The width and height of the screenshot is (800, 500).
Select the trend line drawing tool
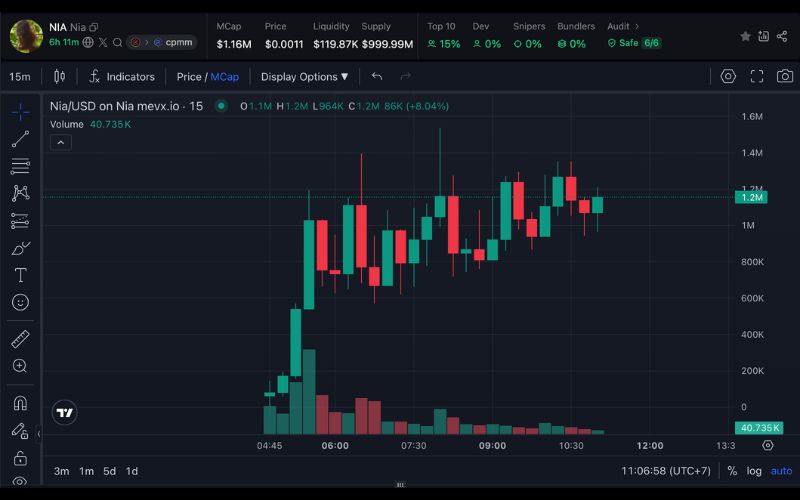pyautogui.click(x=20, y=139)
